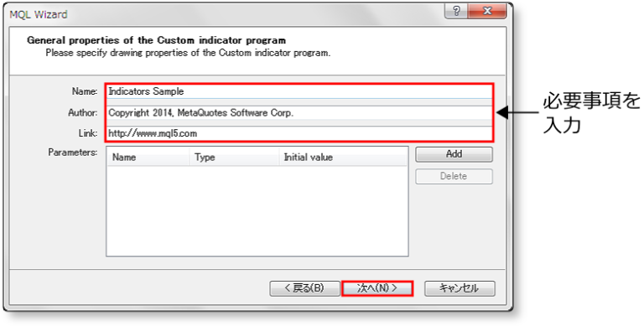The width and height of the screenshot is (644, 326).
Task: Click into the Author input field
Action: tap(299, 113)
